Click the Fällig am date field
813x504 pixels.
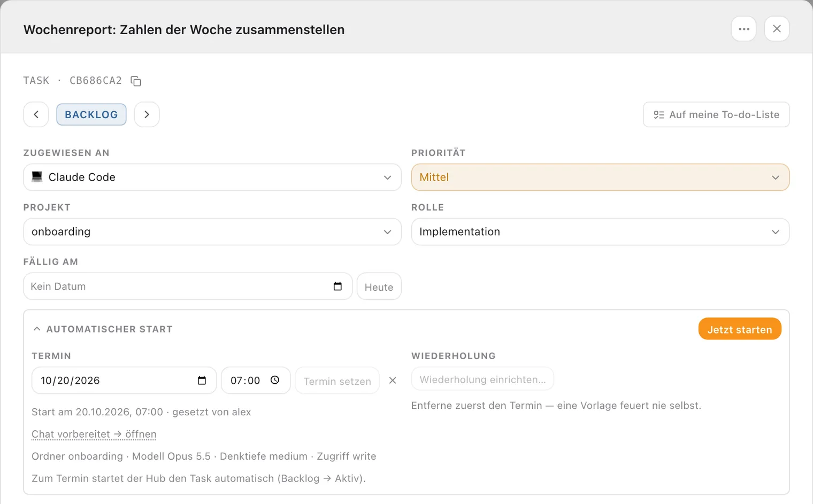pos(188,286)
